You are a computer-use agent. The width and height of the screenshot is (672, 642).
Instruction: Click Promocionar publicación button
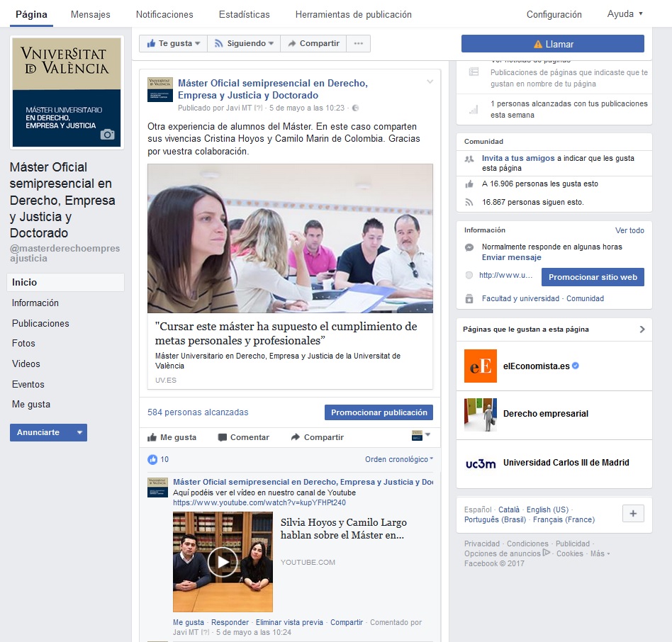[379, 412]
